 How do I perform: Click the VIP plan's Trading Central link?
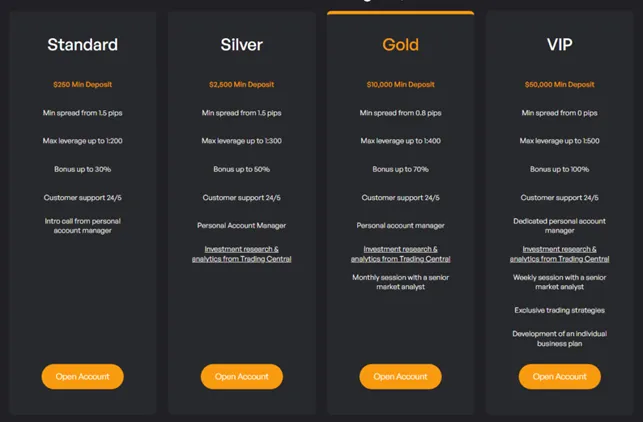click(x=559, y=254)
